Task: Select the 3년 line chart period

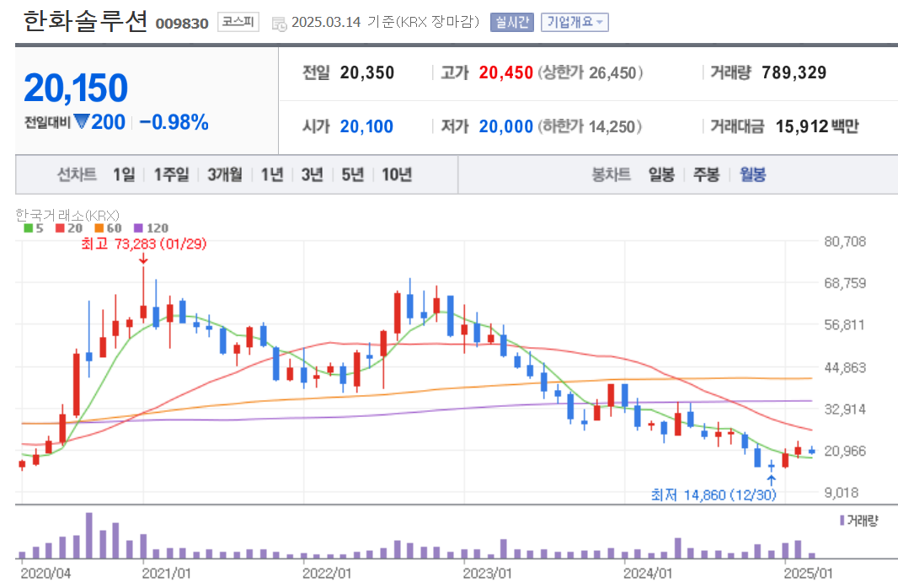Action: (x=313, y=174)
